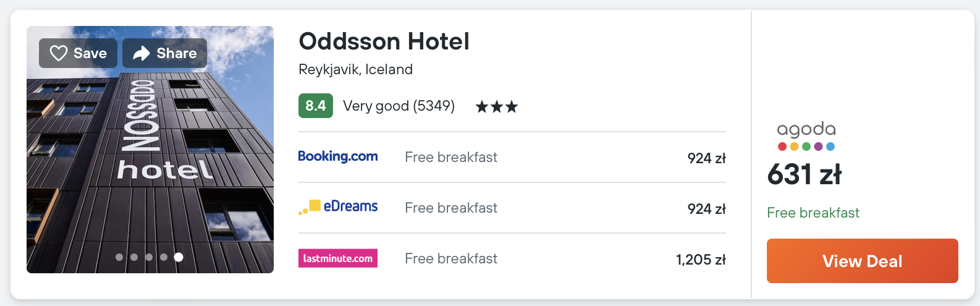This screenshot has width=980, height=306.
Task: Select the fifth active carousel dot
Action: (179, 257)
